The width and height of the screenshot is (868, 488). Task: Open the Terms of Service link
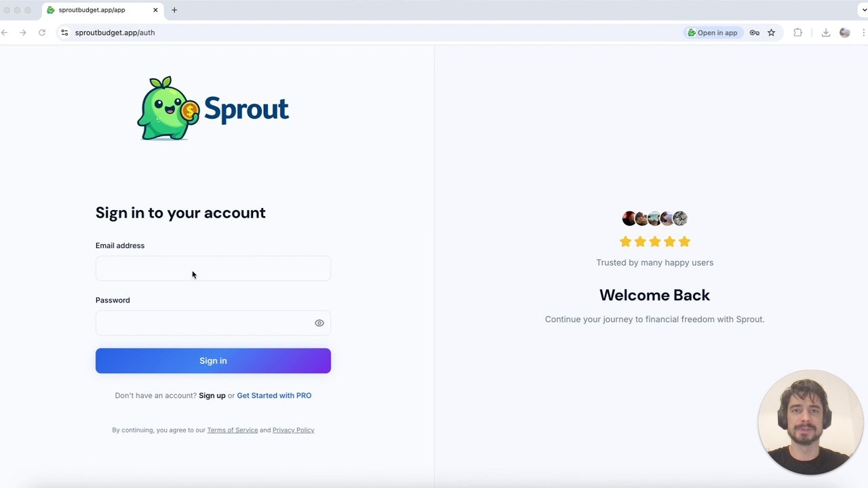[x=232, y=430]
